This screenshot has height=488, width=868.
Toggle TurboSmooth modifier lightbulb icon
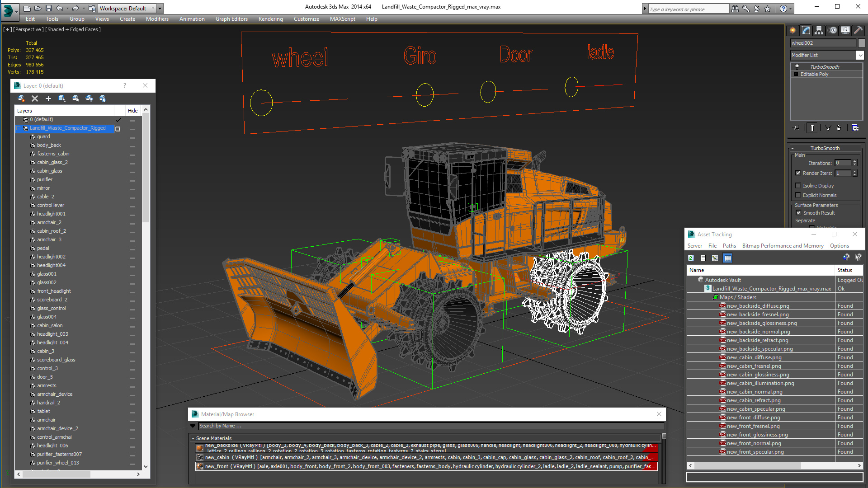click(x=797, y=66)
